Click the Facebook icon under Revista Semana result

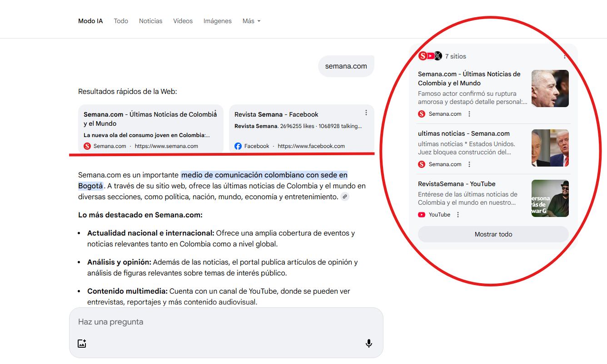click(238, 146)
